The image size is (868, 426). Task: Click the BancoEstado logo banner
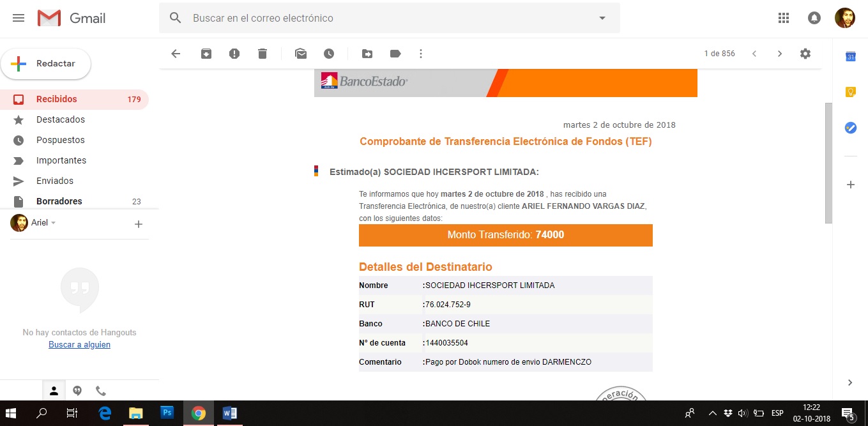tap(506, 83)
